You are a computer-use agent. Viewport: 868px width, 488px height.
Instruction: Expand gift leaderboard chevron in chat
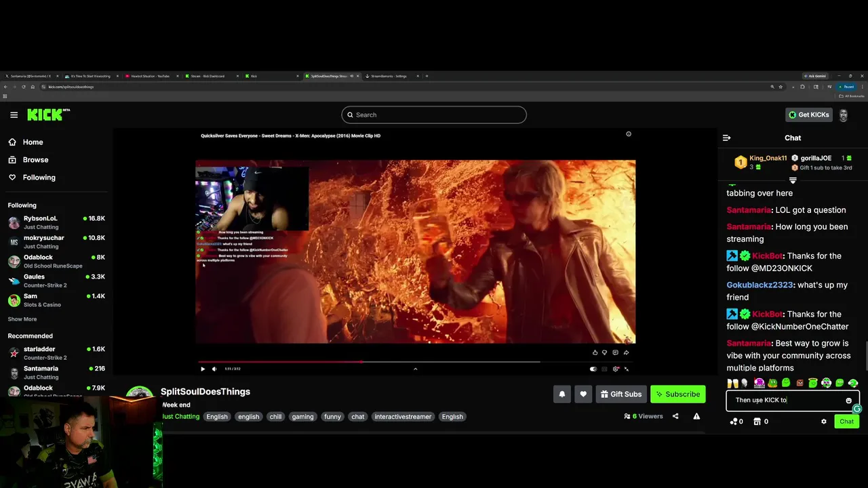click(x=793, y=180)
